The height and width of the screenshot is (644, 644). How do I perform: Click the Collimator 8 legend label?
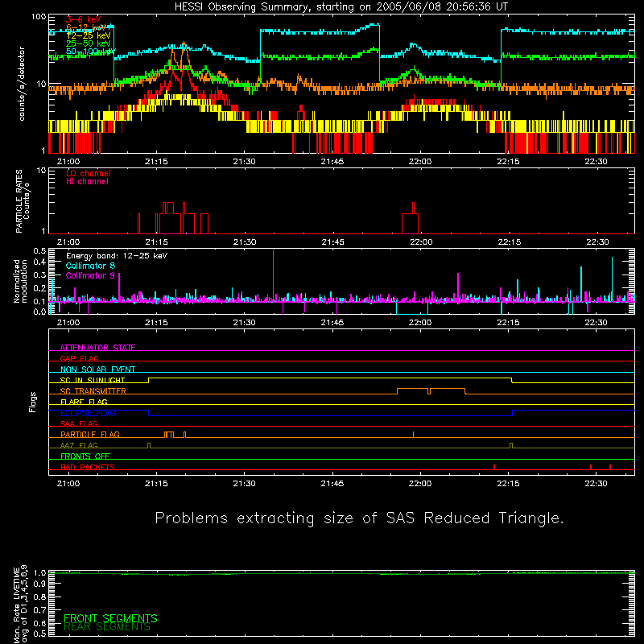[x=90, y=266]
